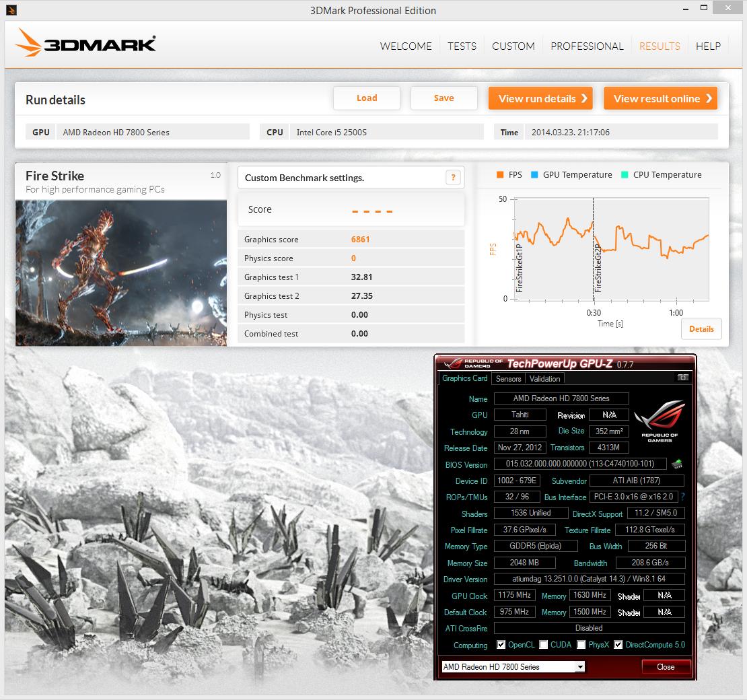Click the Memory Size 2048 MB field
Screen dimensions: 747x700
[524, 563]
